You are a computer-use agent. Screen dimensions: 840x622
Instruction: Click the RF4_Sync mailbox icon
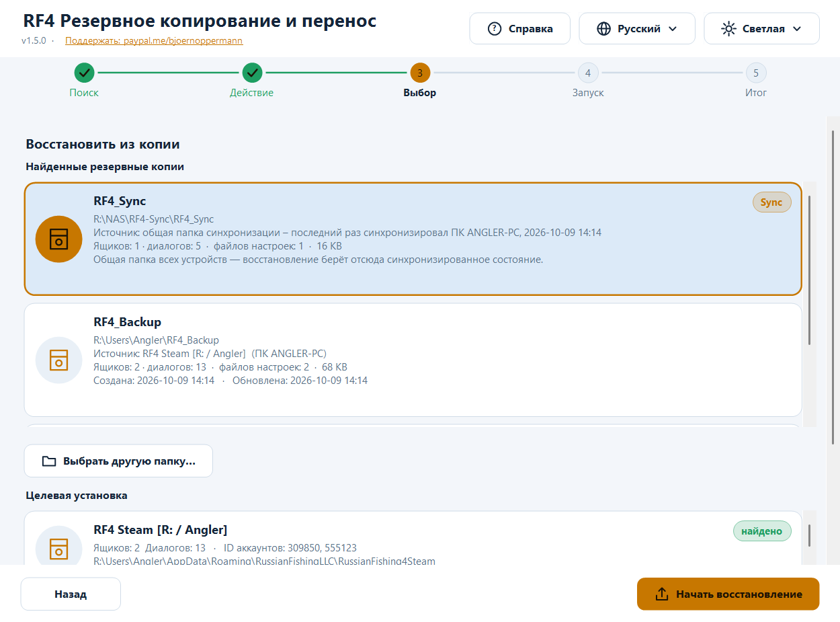coord(59,239)
